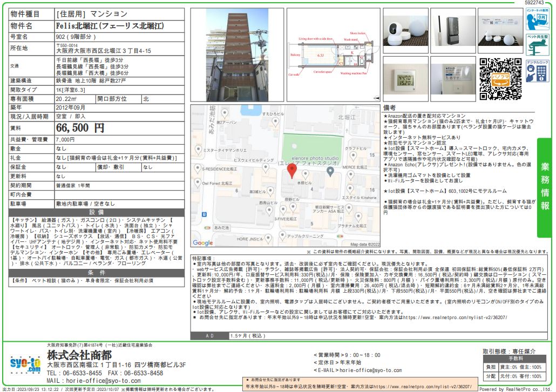This screenshot has height=392, width=556.
Task: Click the address 北堀江3丁目4-15
Action: pos(104,51)
